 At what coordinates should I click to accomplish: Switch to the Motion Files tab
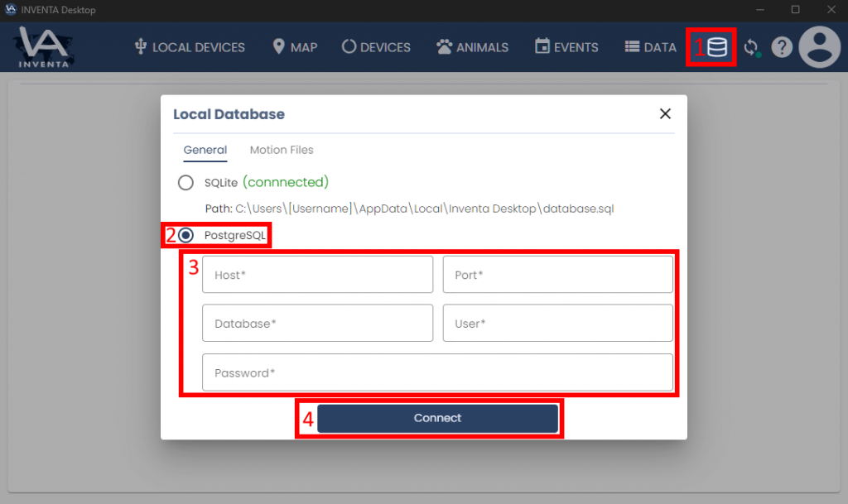(282, 150)
